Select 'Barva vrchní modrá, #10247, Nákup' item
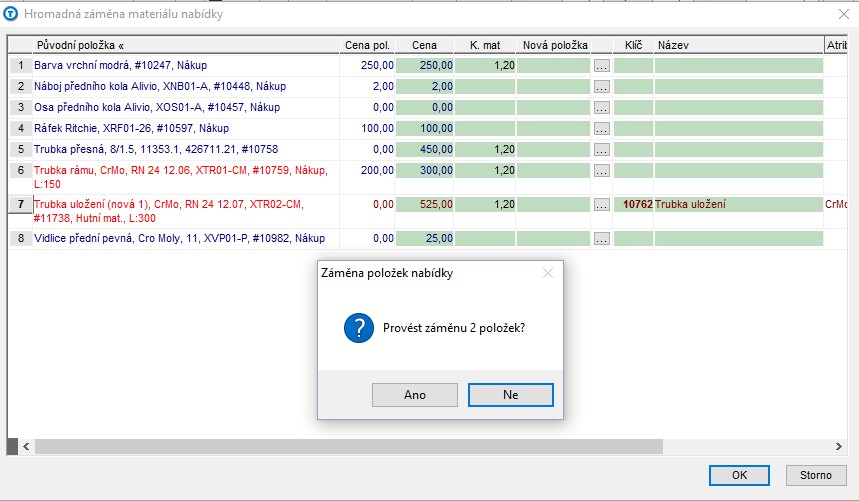Image resolution: width=859 pixels, height=501 pixels. 121,65
